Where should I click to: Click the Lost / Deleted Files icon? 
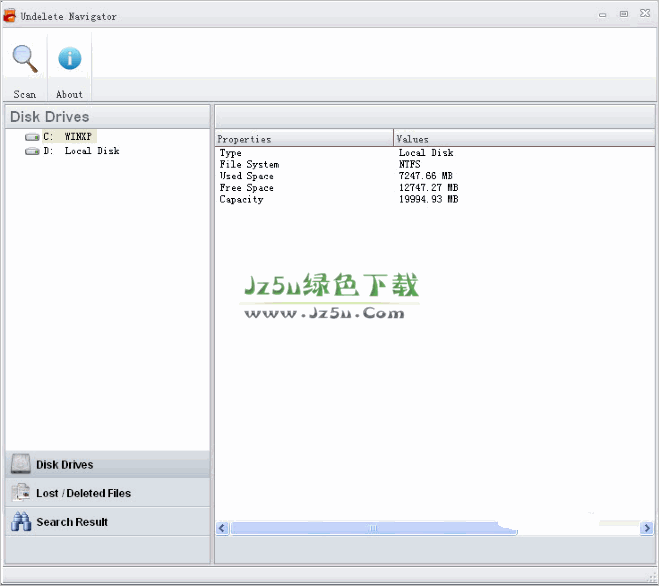coord(20,493)
